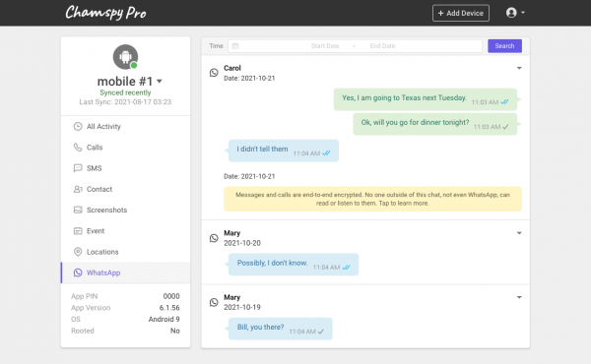Click the Chamspy Pro logo
Viewport: 591px width, 364px height.
point(105,13)
